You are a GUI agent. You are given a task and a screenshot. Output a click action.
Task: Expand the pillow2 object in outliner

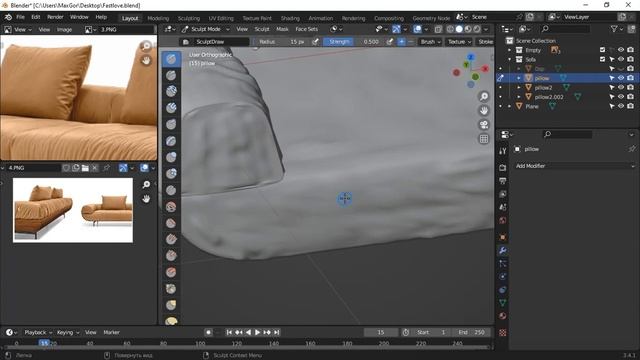pos(519,87)
